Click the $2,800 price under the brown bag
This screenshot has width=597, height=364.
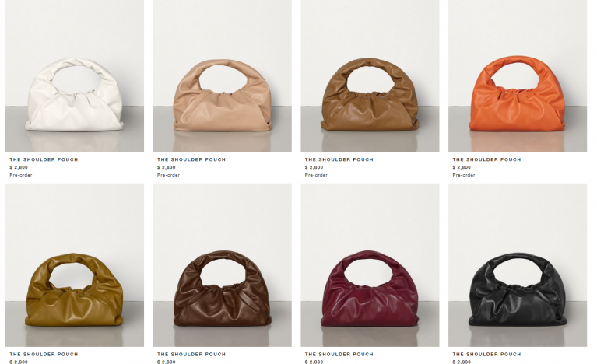[x=314, y=167]
